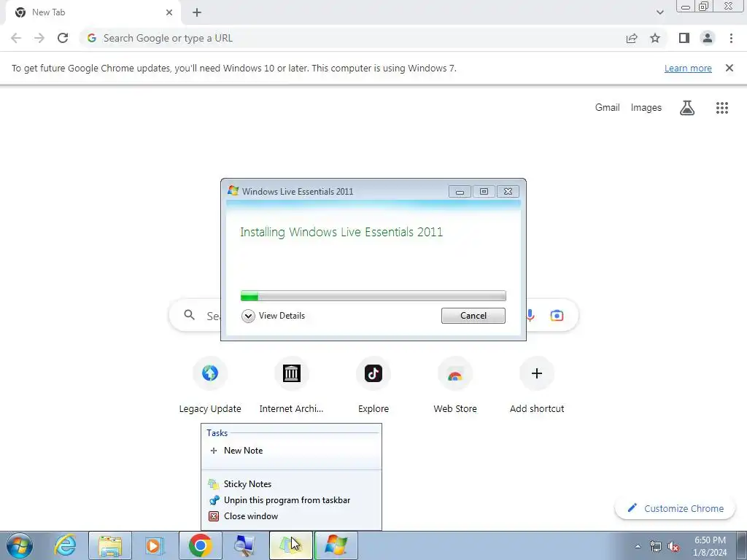Select New Note in the jump list
The width and height of the screenshot is (747, 560).
(291, 451)
